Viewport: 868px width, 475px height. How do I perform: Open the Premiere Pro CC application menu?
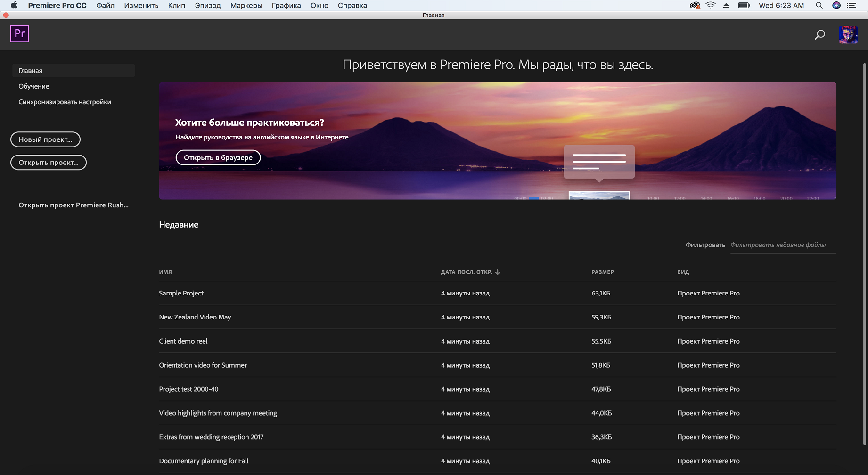pyautogui.click(x=57, y=5)
